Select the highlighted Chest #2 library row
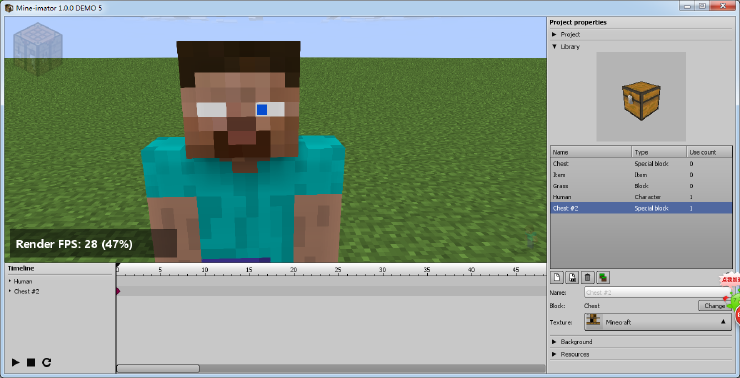This screenshot has height=378, width=740. coord(641,208)
